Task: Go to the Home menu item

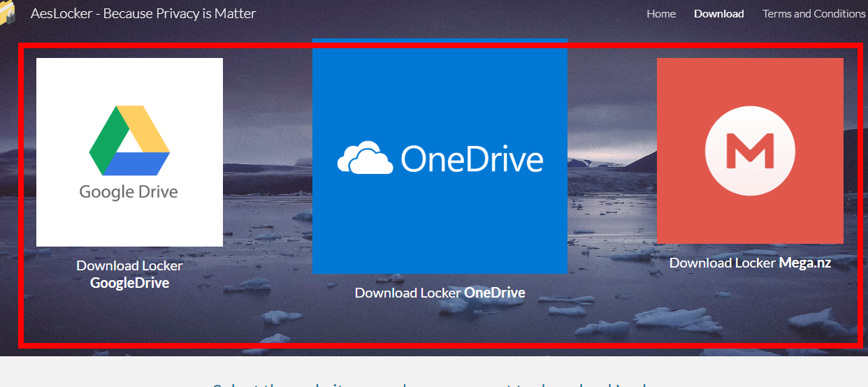Action: (661, 13)
